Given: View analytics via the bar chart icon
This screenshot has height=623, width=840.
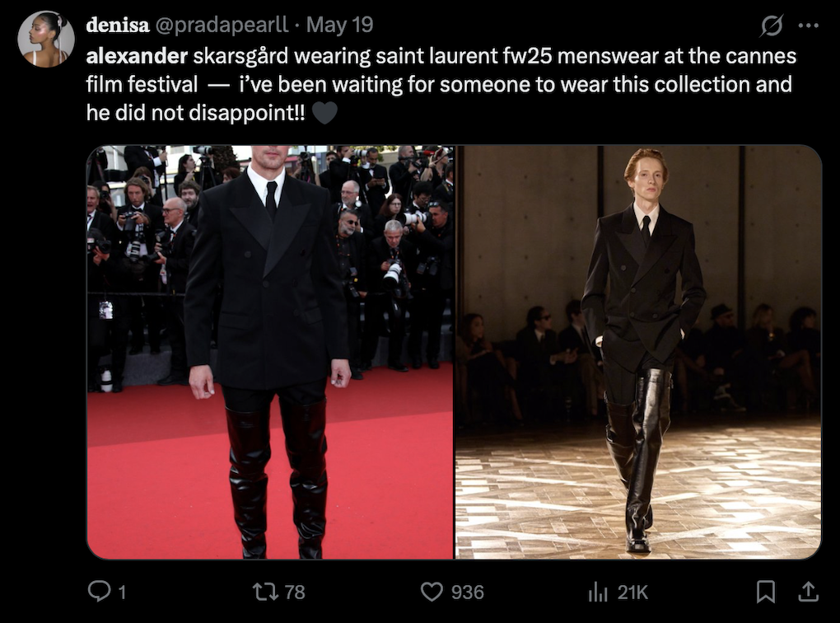Looking at the screenshot, I should tap(598, 592).
